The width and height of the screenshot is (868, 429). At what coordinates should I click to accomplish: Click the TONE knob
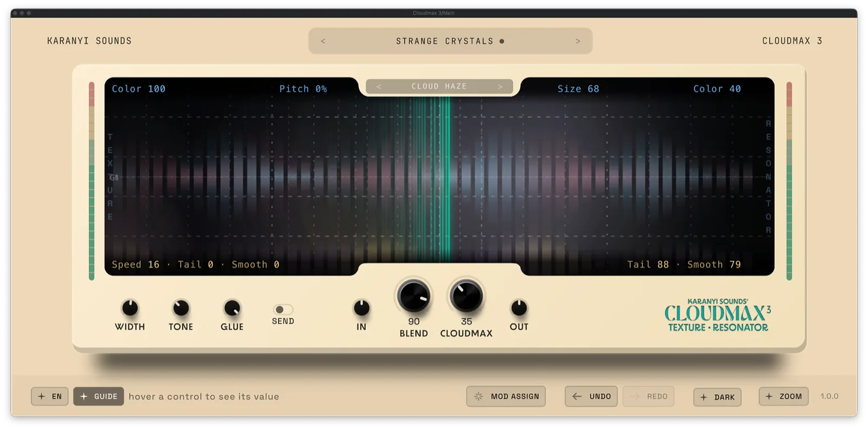coord(181,308)
